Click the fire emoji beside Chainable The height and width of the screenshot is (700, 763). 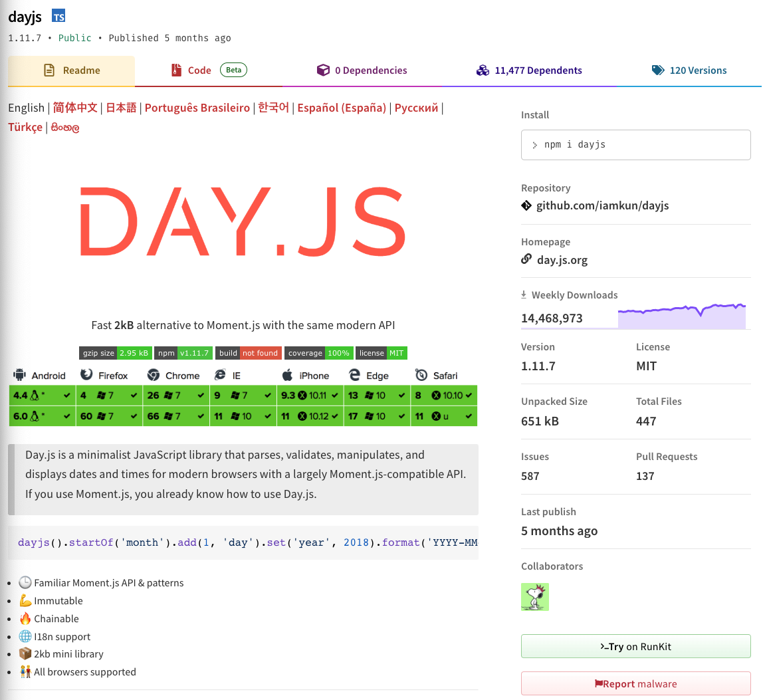[25, 618]
